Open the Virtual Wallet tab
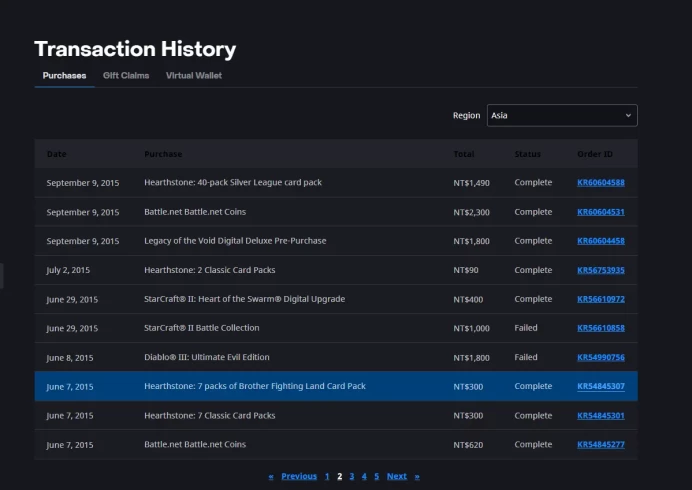The width and height of the screenshot is (692, 490). click(194, 75)
